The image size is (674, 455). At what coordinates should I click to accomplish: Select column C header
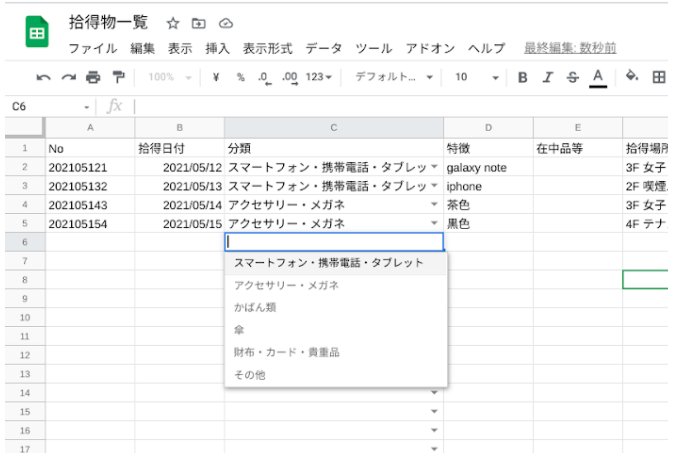[x=334, y=128]
